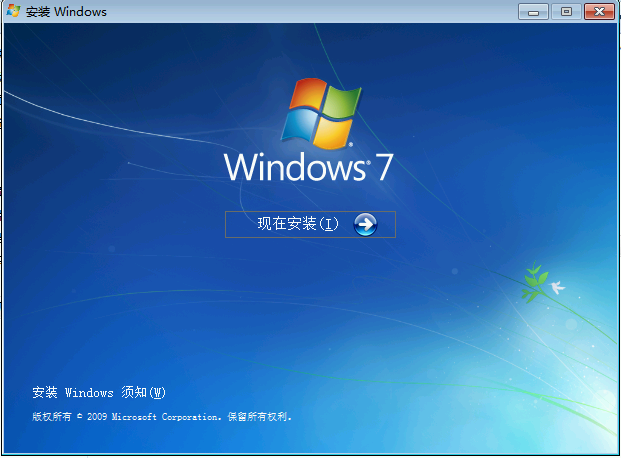
Task: Click the 安装 Windows title bar text
Action: click(66, 12)
